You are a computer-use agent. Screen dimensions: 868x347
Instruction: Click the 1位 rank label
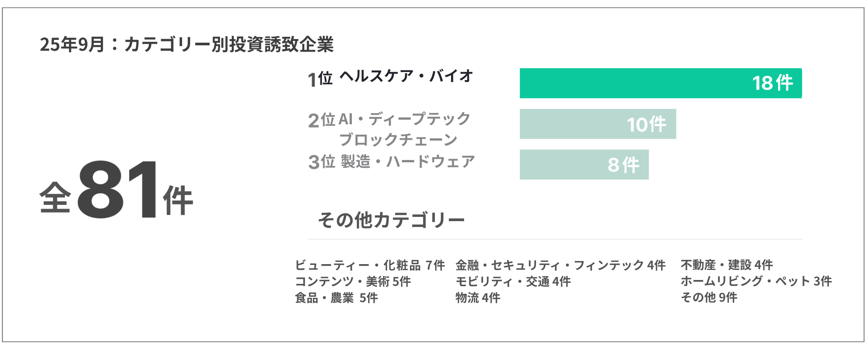click(320, 79)
